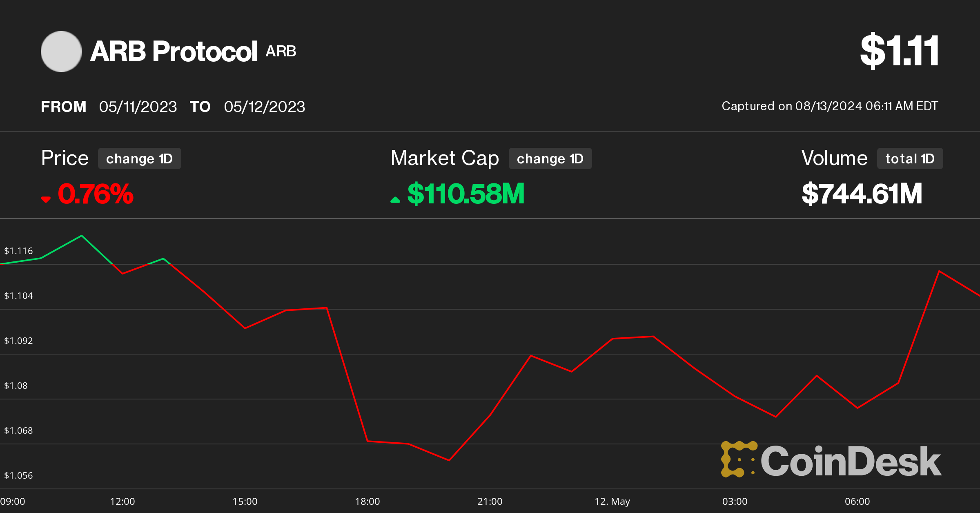
Task: Click the green up-arrow market cap indicator
Action: [395, 200]
